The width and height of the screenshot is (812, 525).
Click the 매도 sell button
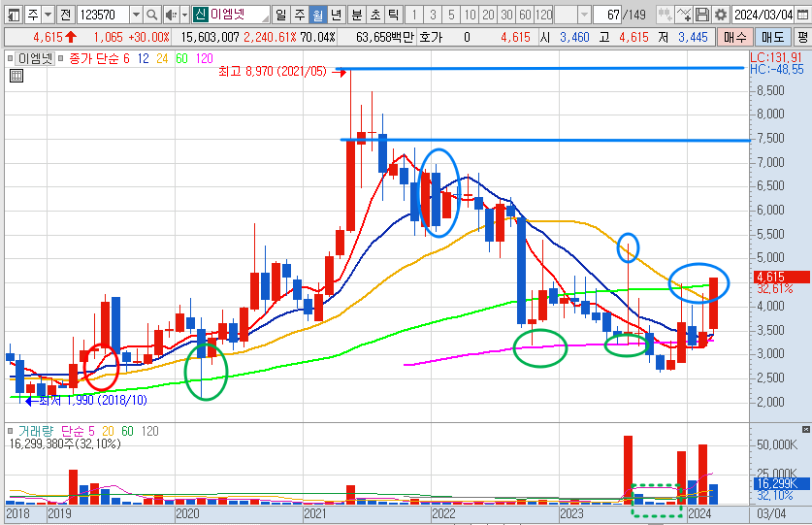click(x=772, y=37)
